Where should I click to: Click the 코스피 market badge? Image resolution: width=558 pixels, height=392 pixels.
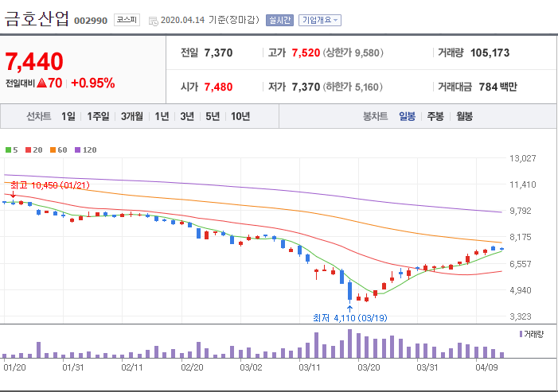tap(127, 20)
